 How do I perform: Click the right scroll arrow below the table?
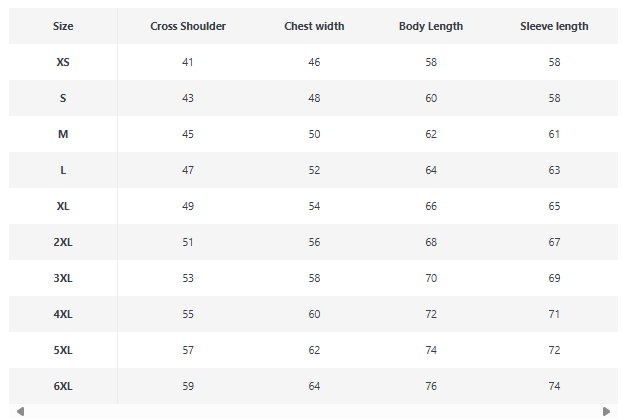click(606, 411)
